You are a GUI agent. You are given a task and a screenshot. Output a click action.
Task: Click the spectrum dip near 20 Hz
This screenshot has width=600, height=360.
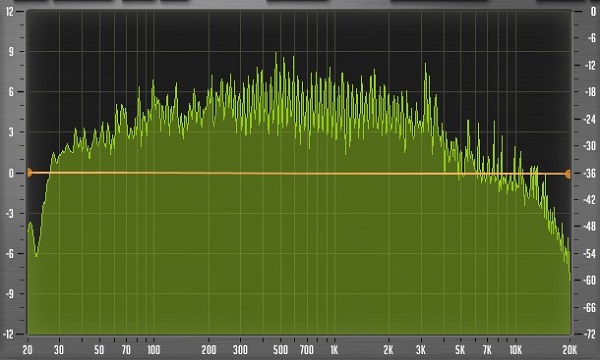36,255
